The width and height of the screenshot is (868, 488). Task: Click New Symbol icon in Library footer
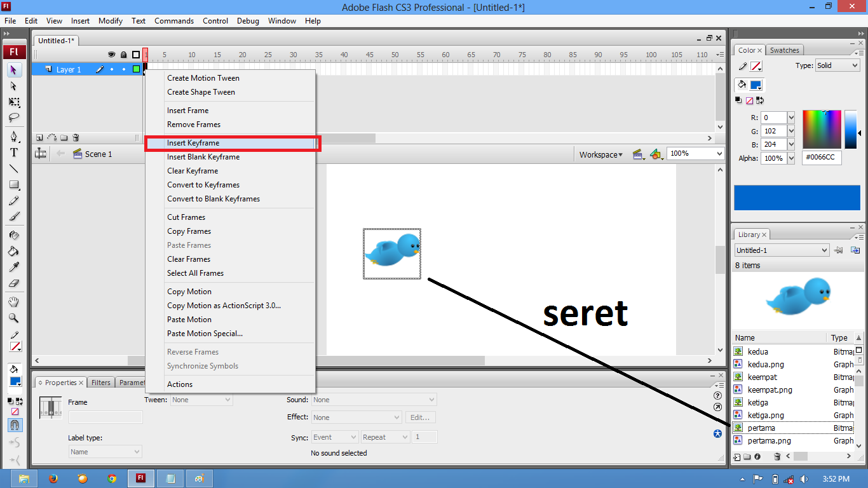coord(737,456)
